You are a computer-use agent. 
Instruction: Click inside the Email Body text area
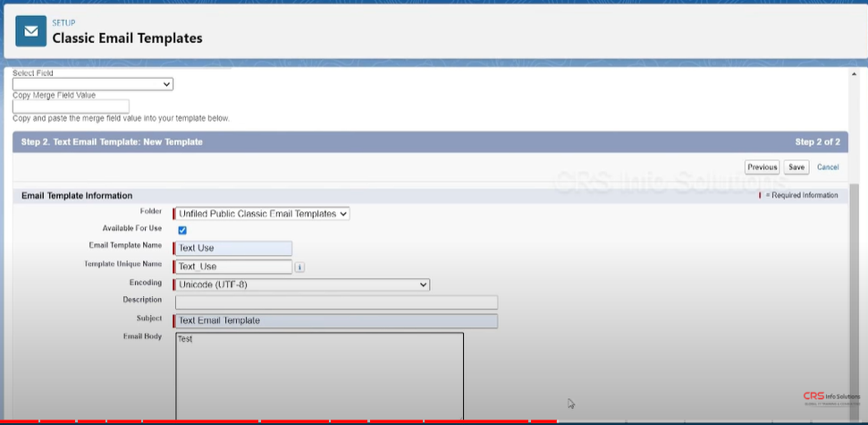coord(319,376)
